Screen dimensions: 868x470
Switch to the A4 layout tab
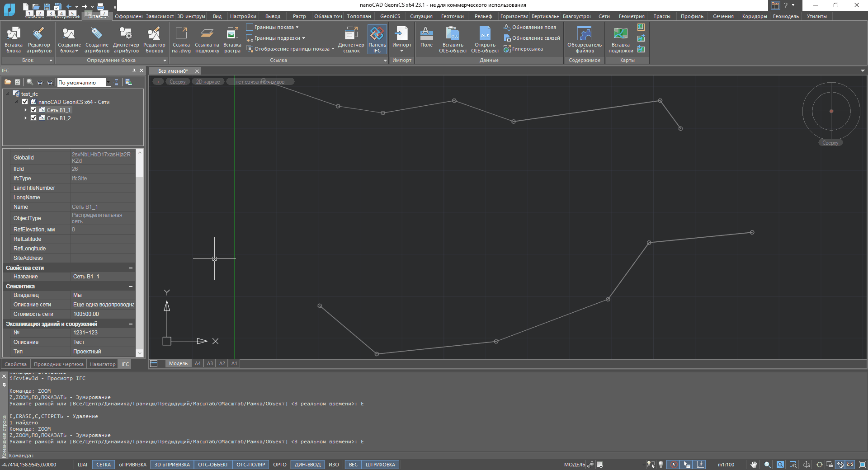(198, 363)
